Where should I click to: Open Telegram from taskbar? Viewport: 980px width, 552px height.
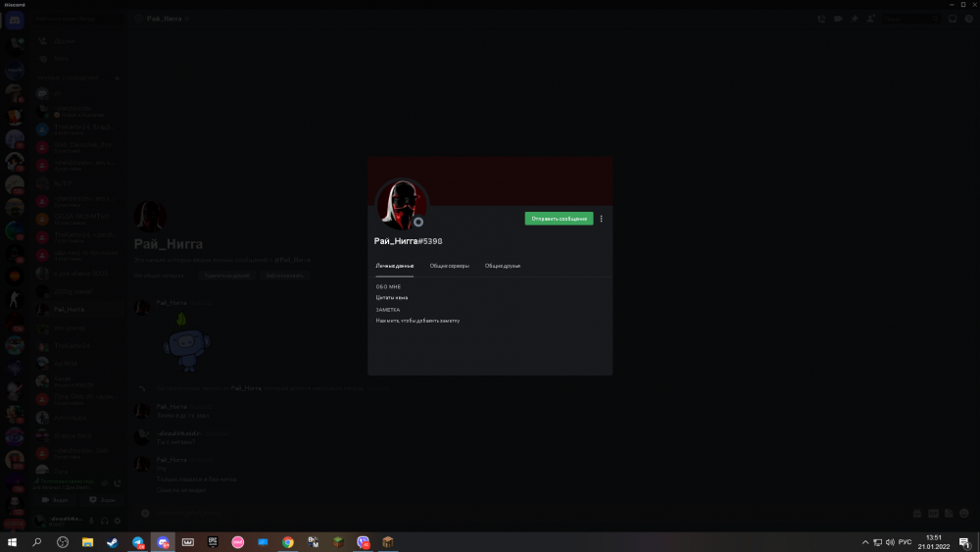click(137, 542)
